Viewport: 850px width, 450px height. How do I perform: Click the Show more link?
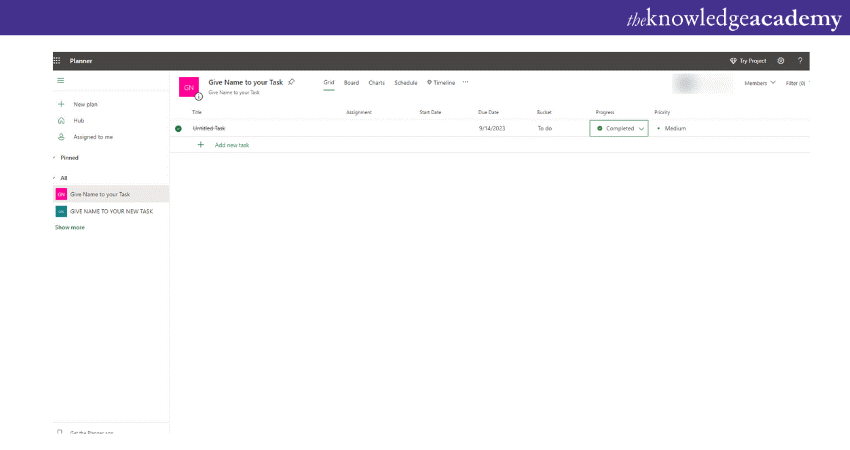pos(70,227)
